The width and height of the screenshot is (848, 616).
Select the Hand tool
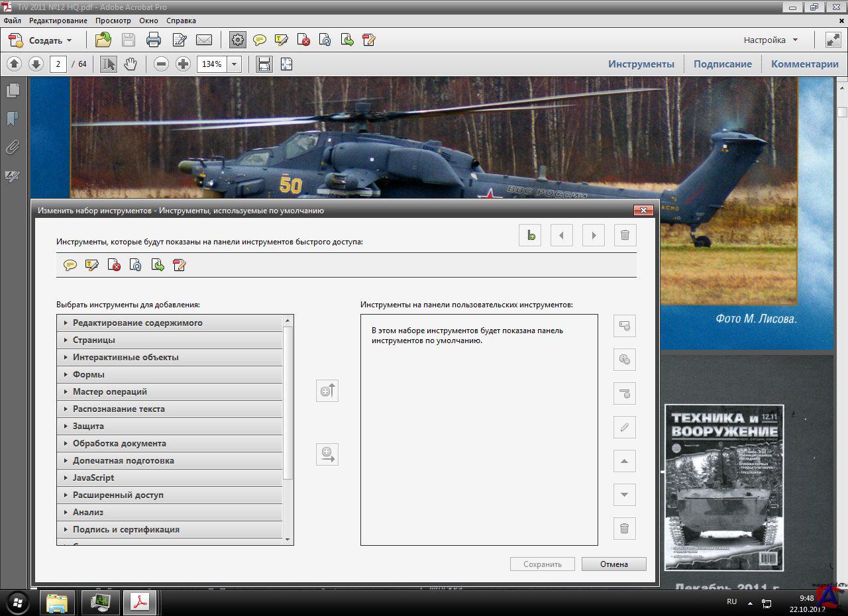coord(131,64)
